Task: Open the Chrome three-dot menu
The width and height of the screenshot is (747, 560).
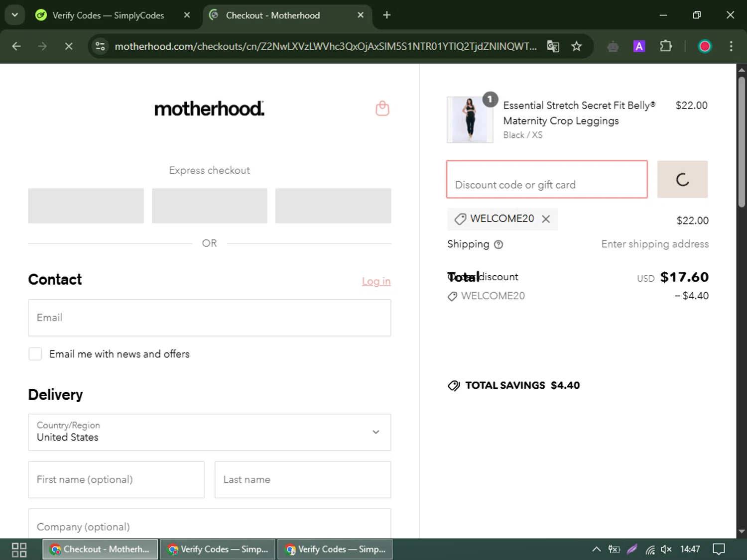Action: [x=731, y=46]
